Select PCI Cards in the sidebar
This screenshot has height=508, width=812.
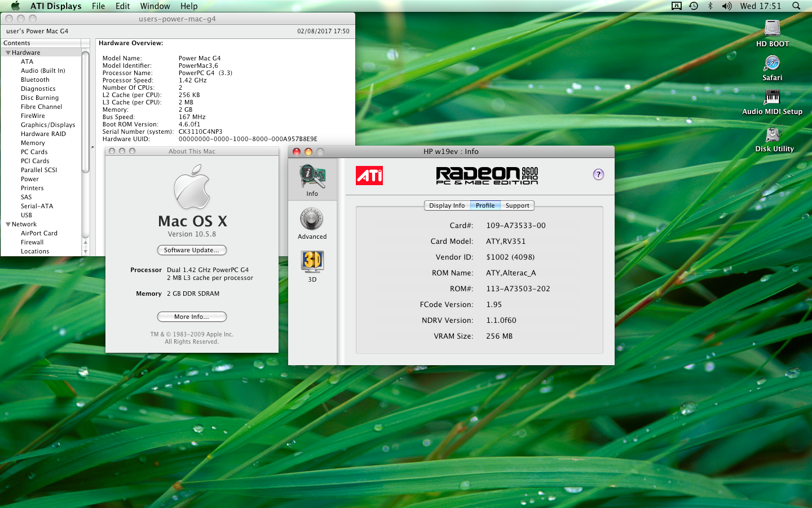click(35, 161)
